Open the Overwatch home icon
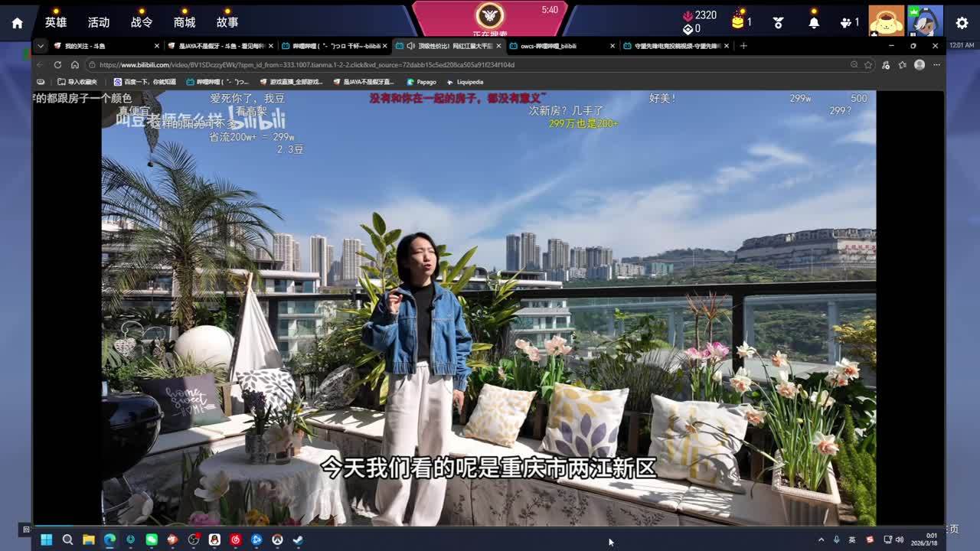This screenshot has width=980, height=551. (17, 23)
